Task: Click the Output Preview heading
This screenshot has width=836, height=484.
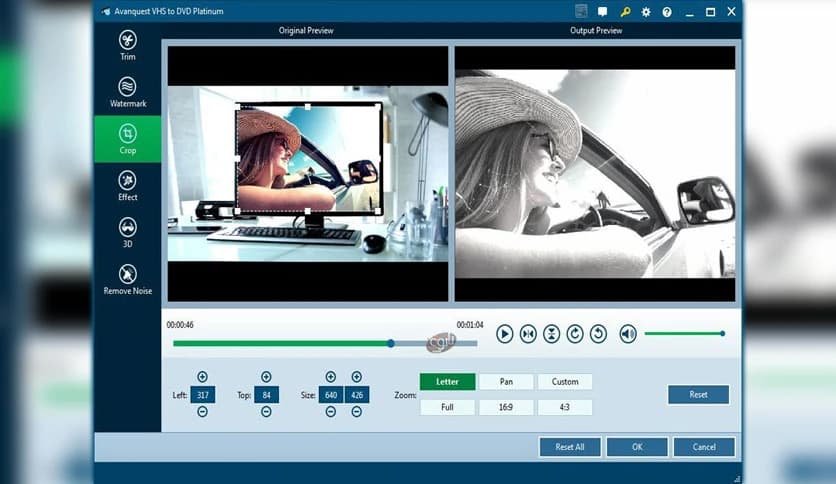Action: [x=596, y=30]
